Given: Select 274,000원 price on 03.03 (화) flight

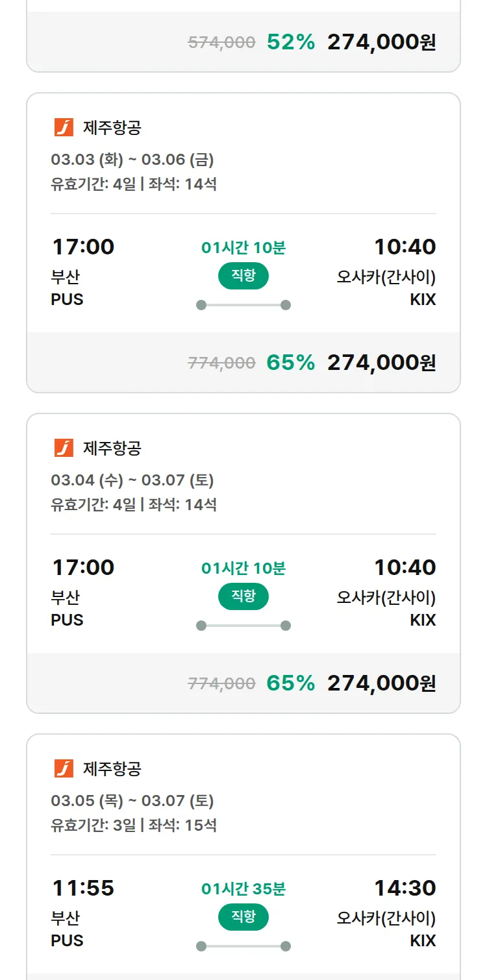Looking at the screenshot, I should (381, 363).
